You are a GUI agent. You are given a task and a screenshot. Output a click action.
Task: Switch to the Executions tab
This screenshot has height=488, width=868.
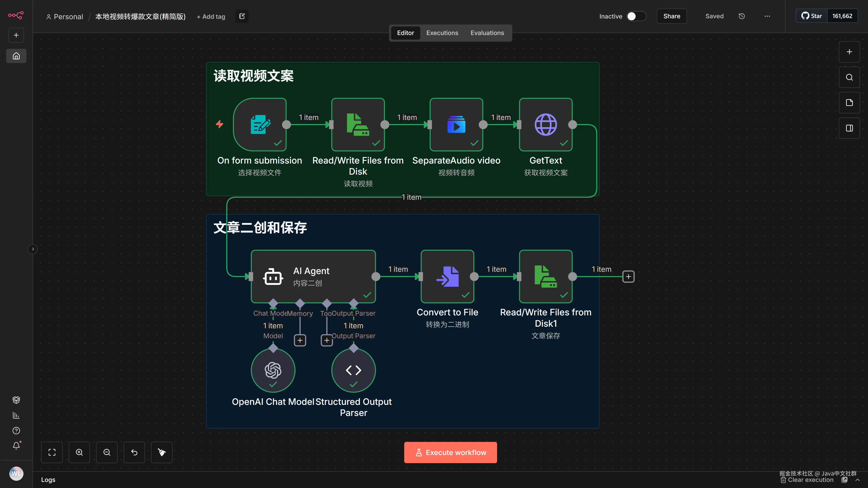442,33
